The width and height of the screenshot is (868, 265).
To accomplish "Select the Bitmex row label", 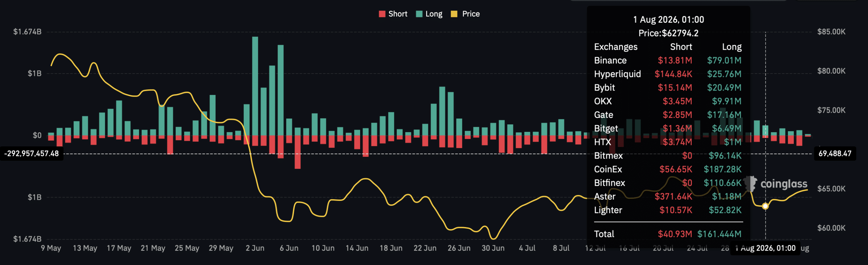I will [609, 156].
